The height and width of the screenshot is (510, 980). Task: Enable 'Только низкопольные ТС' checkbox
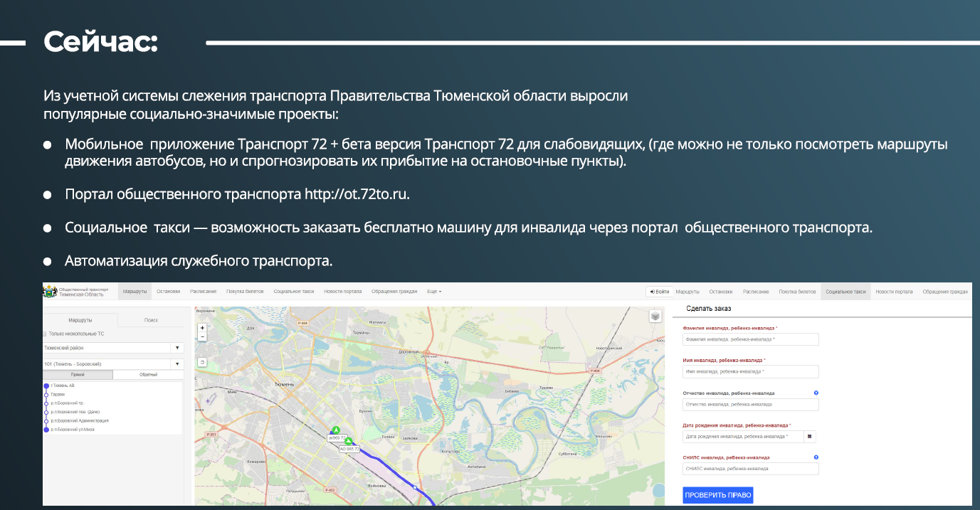coord(45,334)
